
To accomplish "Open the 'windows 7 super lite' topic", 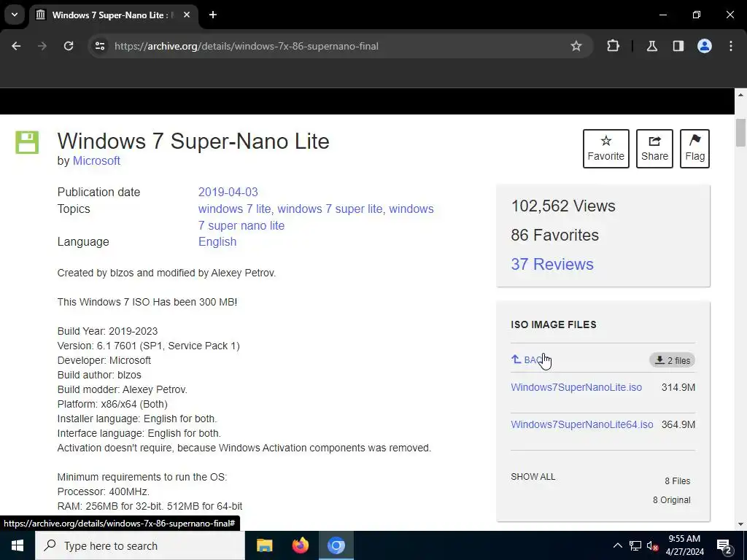I will (330, 209).
